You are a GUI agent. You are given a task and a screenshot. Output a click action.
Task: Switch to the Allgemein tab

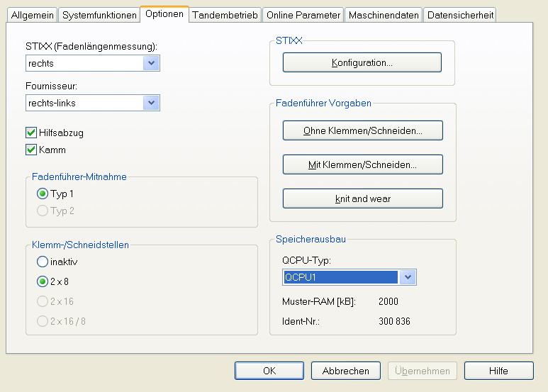33,15
